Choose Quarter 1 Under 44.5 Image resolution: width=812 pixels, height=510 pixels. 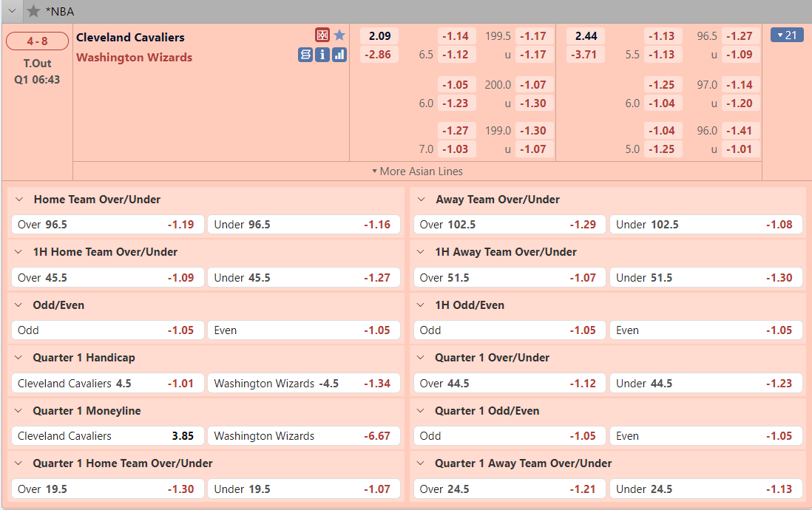coord(706,384)
